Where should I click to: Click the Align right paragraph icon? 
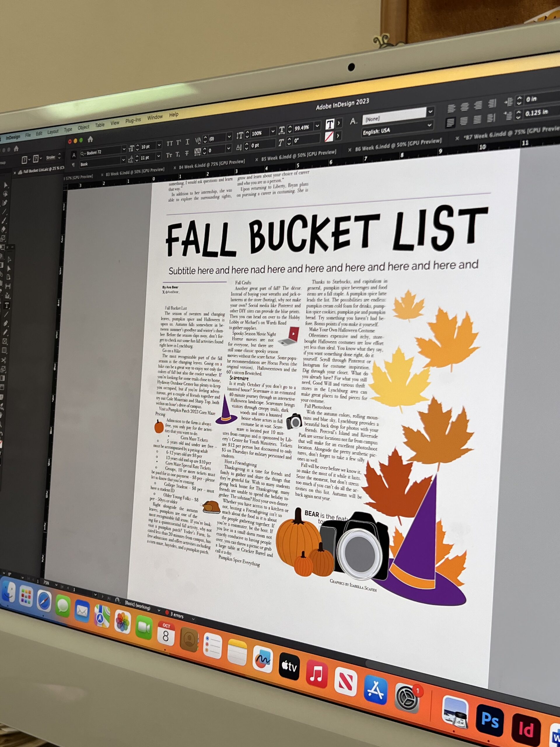(478, 105)
